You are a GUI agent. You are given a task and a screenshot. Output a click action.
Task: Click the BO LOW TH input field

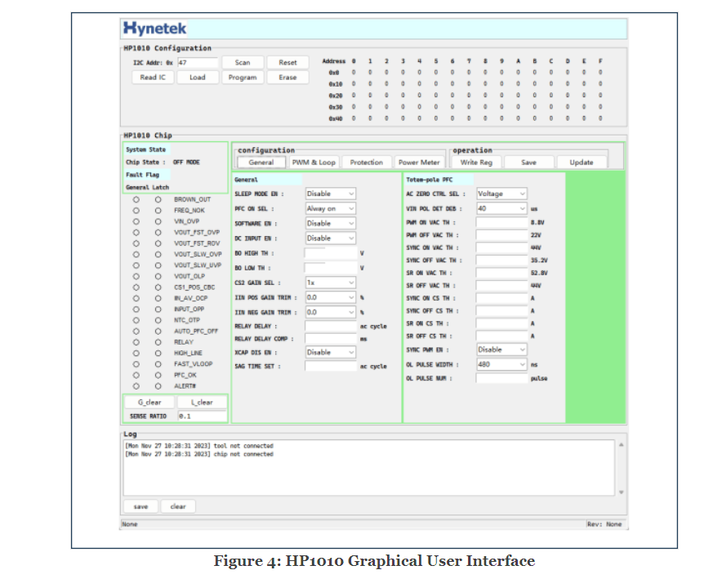tap(331, 268)
